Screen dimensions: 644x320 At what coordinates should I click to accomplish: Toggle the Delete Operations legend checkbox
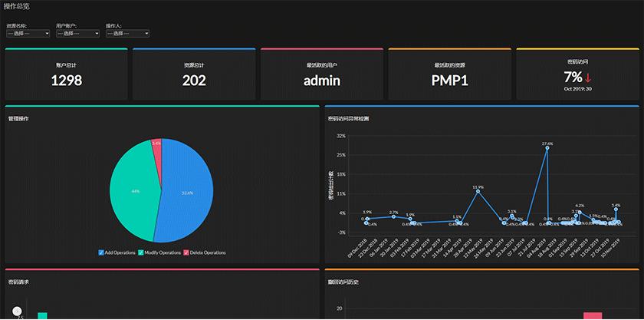click(x=186, y=252)
